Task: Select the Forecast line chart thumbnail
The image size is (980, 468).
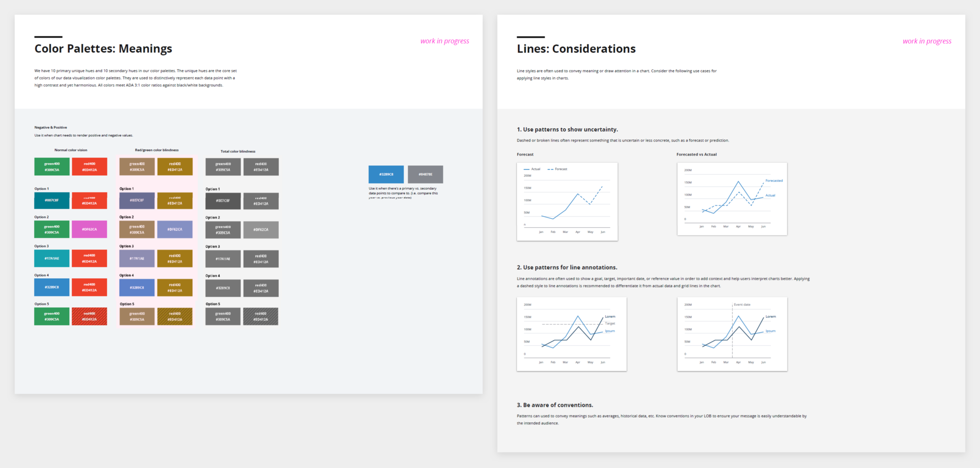Action: coord(567,201)
